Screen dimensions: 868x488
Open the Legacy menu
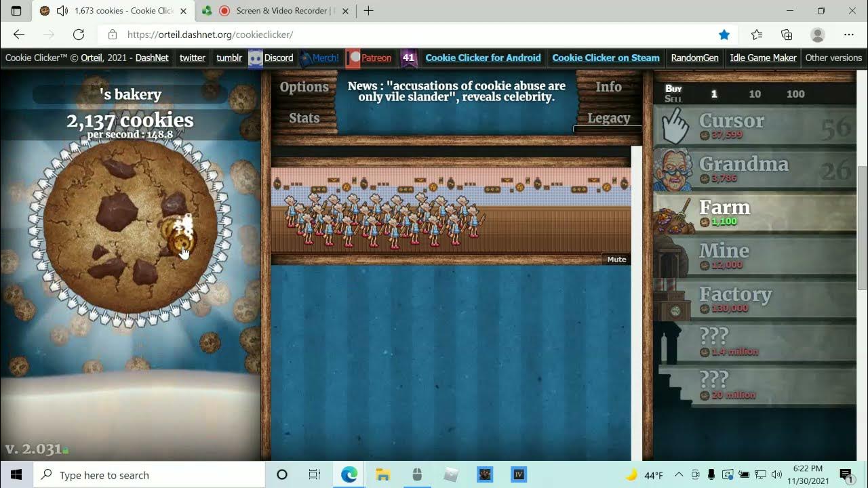pyautogui.click(x=608, y=118)
